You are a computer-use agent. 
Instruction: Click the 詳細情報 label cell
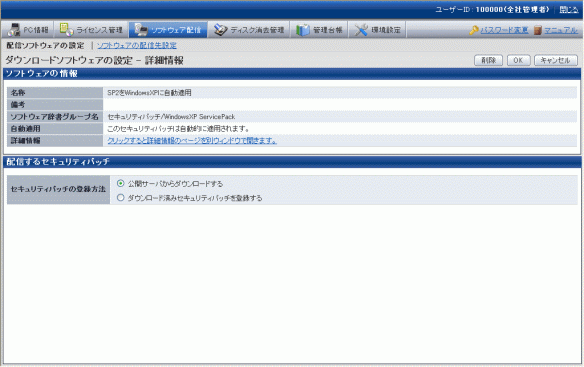55,140
